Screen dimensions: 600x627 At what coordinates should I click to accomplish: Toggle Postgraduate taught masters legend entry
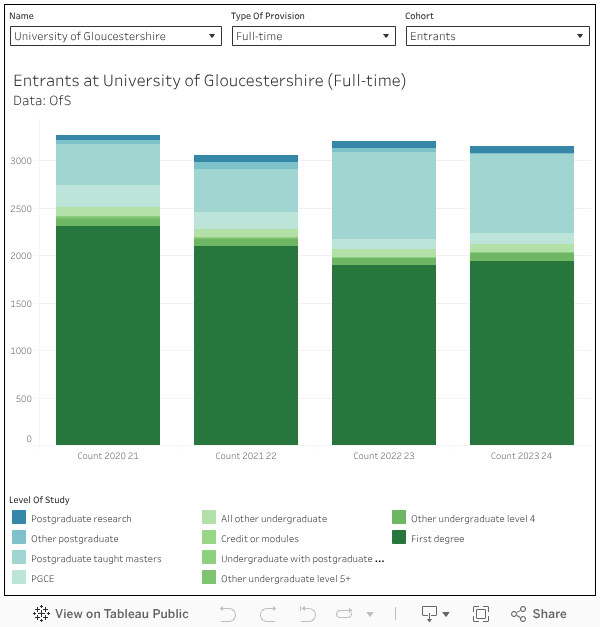[x=96, y=558]
